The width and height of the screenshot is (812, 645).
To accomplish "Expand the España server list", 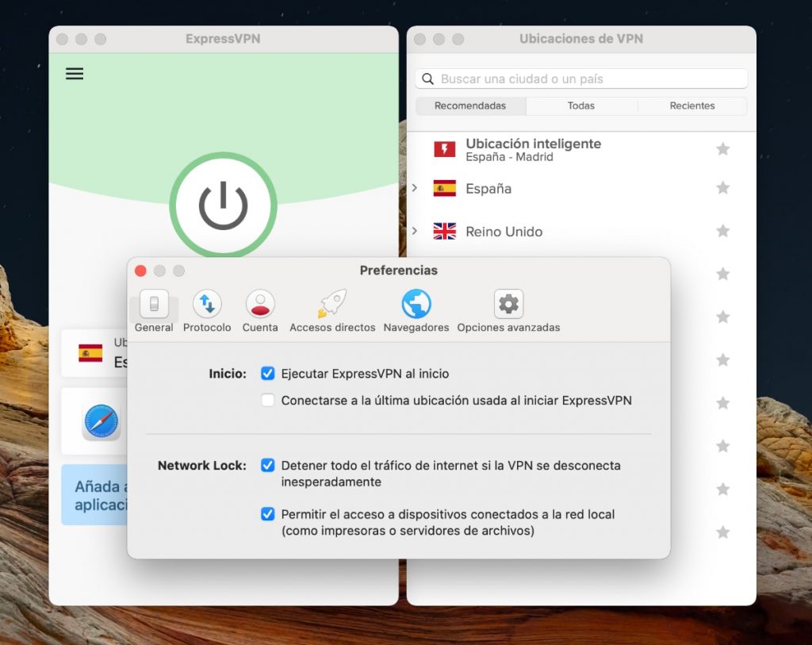I will point(415,187).
